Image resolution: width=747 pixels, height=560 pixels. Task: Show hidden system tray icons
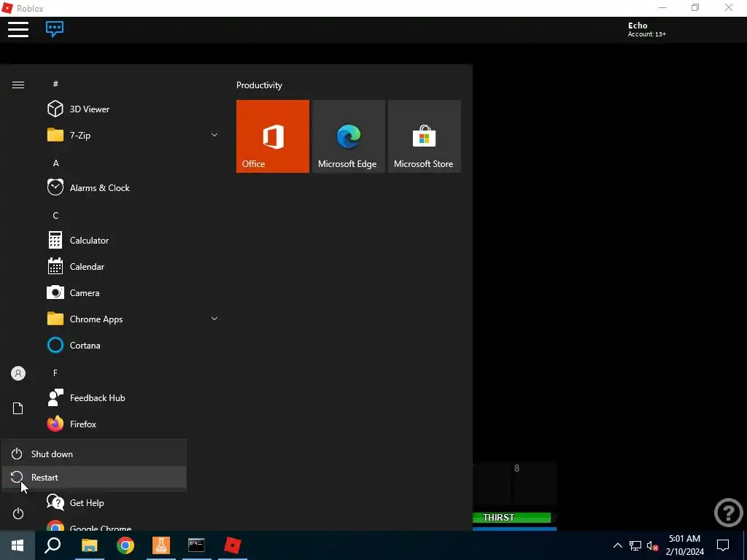[617, 545]
